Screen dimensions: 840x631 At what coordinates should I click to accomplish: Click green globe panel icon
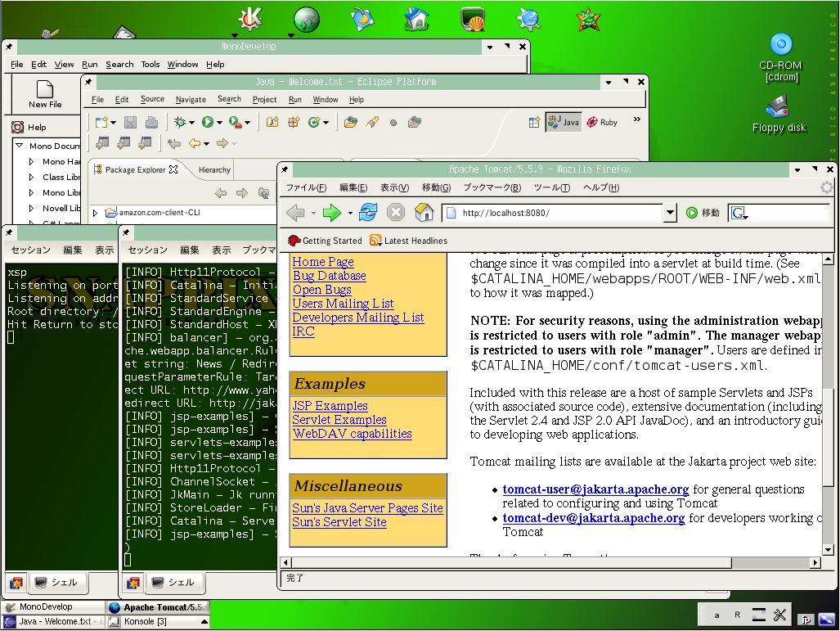click(x=307, y=20)
